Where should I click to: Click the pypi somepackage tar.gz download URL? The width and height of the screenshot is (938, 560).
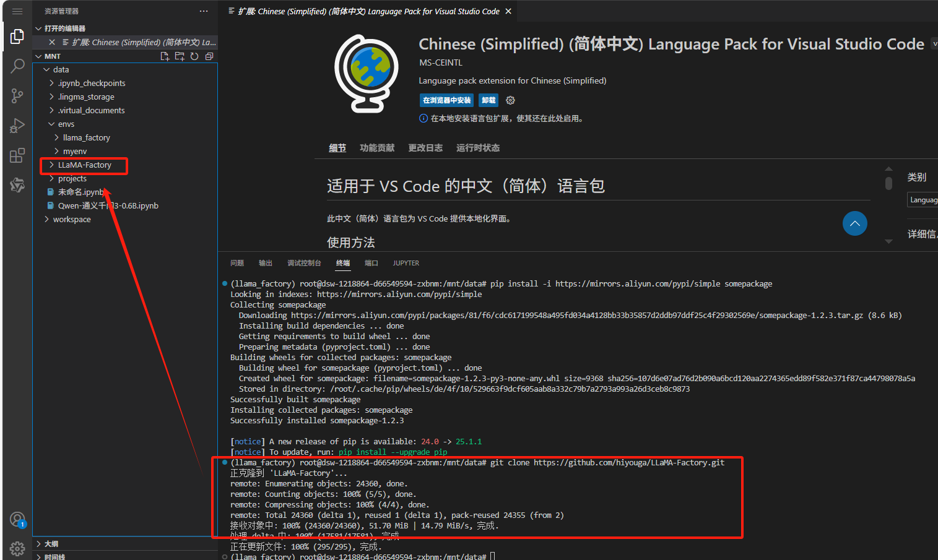click(577, 316)
